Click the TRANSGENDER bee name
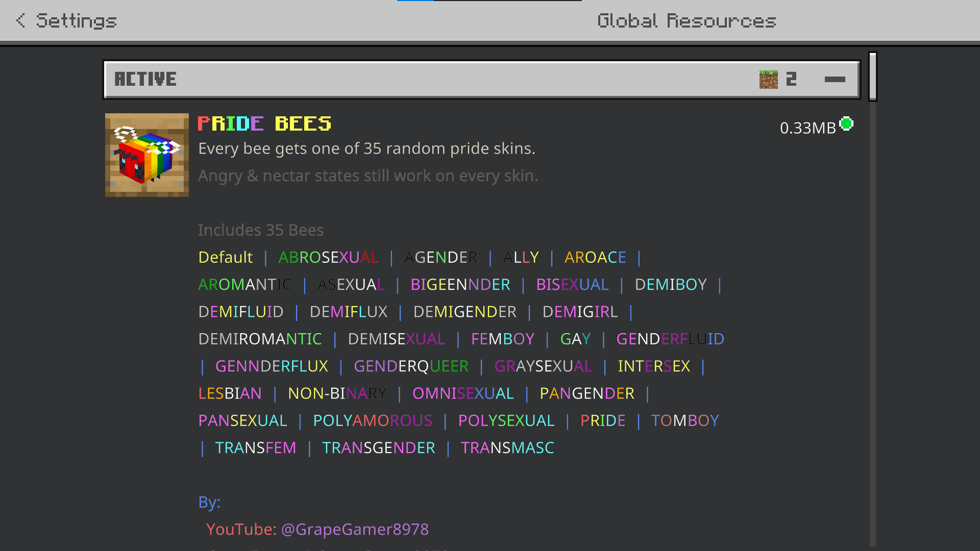This screenshot has height=551, width=980. [x=378, y=448]
